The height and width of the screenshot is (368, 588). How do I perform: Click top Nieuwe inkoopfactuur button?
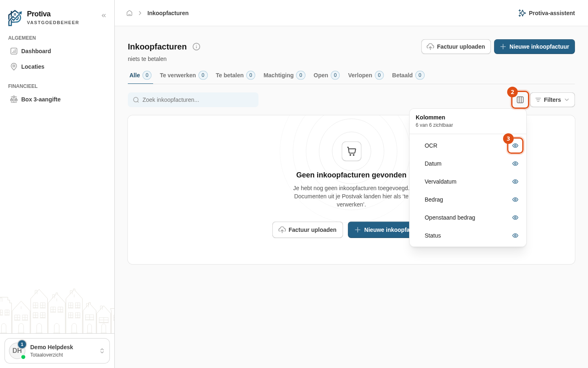click(535, 47)
